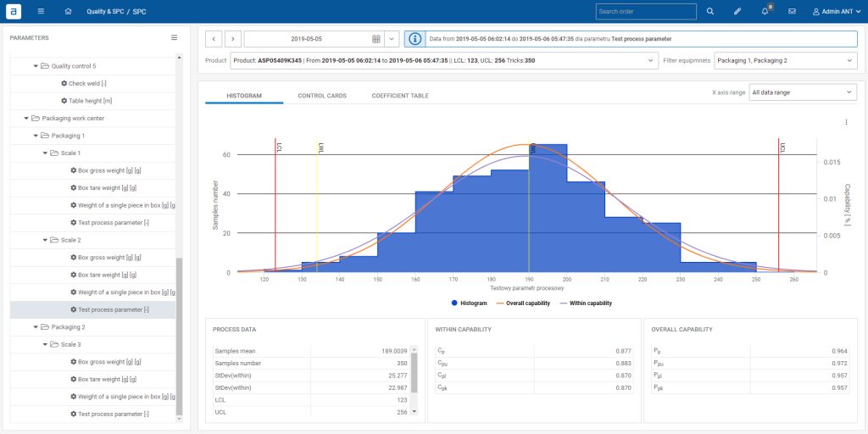Click Scale 1 folder icon
This screenshot has width=868, height=434.
coord(54,153)
